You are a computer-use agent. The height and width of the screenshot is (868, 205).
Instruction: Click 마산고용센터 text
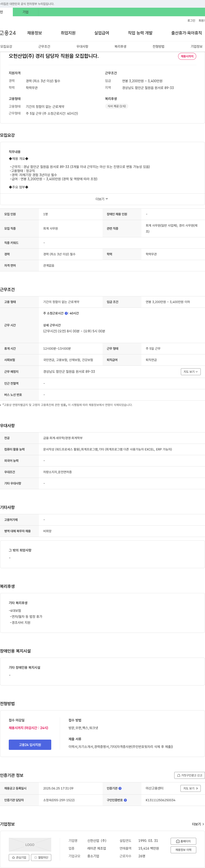[155, 788]
